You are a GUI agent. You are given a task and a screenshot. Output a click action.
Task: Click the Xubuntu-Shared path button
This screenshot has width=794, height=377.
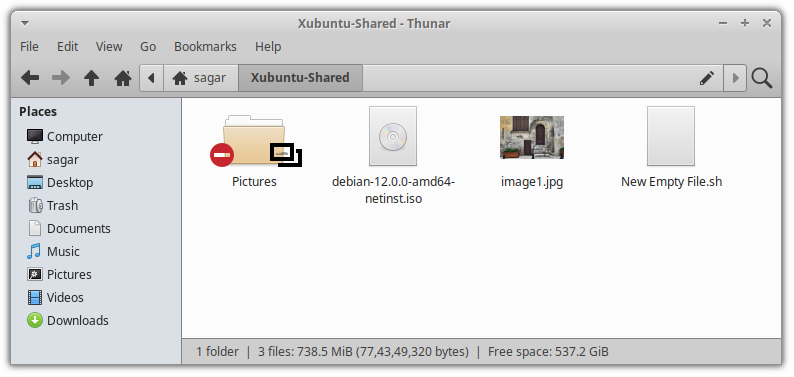[x=300, y=78]
